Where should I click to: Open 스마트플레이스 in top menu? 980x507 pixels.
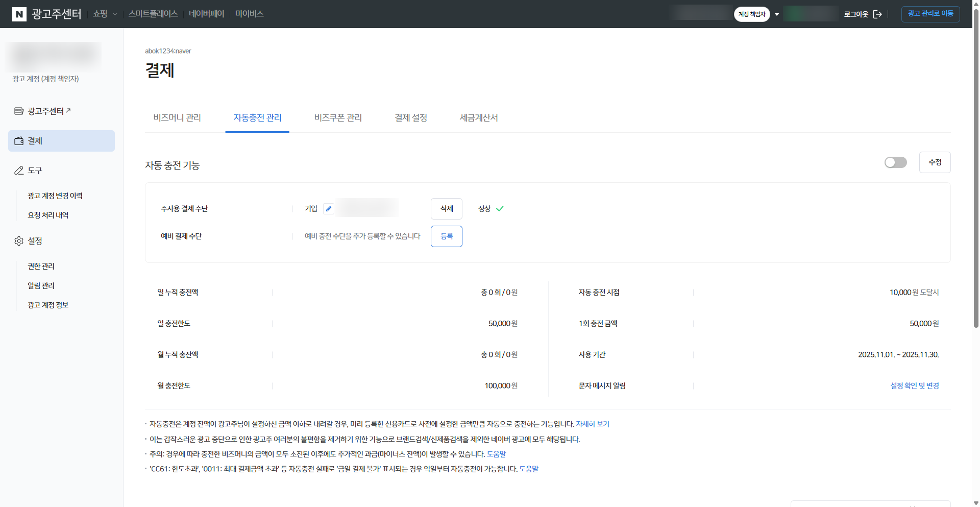(x=153, y=14)
